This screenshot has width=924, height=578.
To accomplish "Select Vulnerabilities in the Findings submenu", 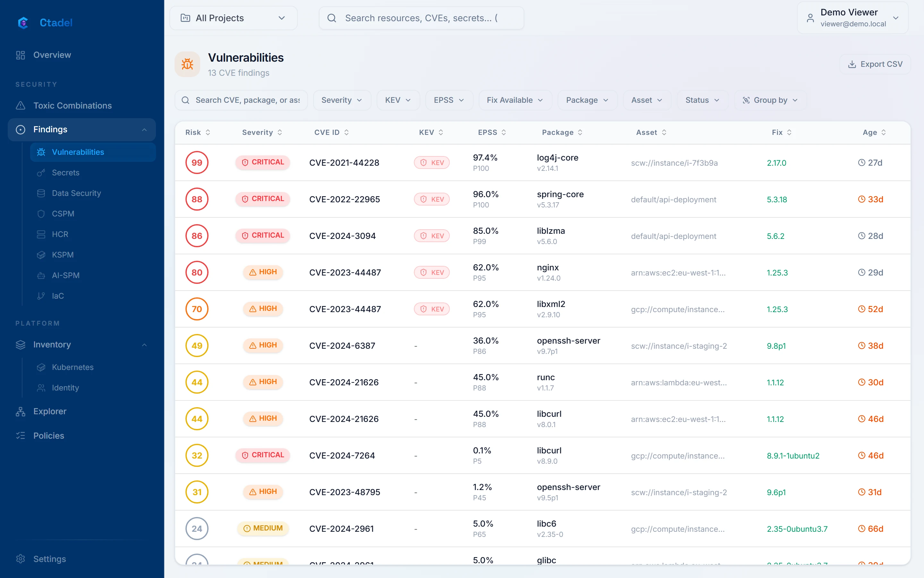I will (x=93, y=152).
